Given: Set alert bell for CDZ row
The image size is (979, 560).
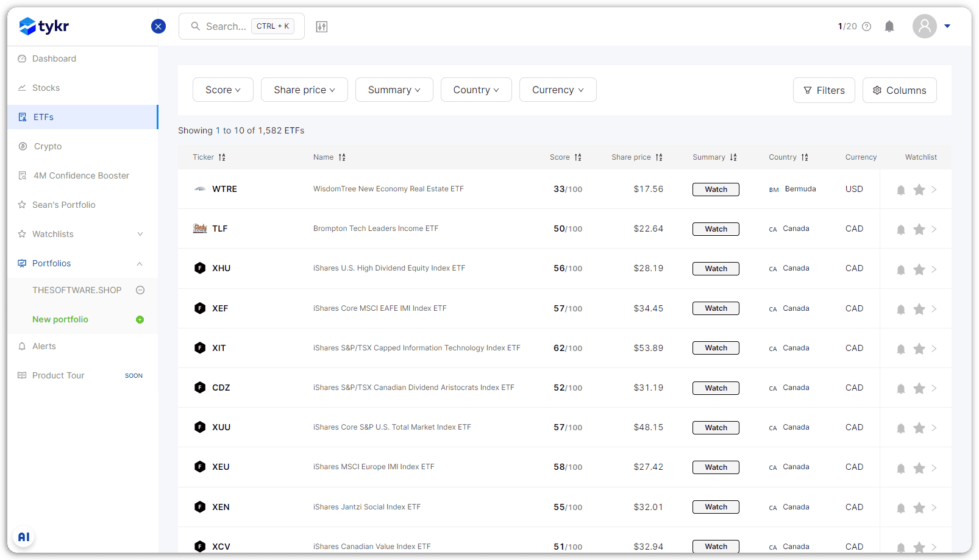Looking at the screenshot, I should [x=901, y=388].
